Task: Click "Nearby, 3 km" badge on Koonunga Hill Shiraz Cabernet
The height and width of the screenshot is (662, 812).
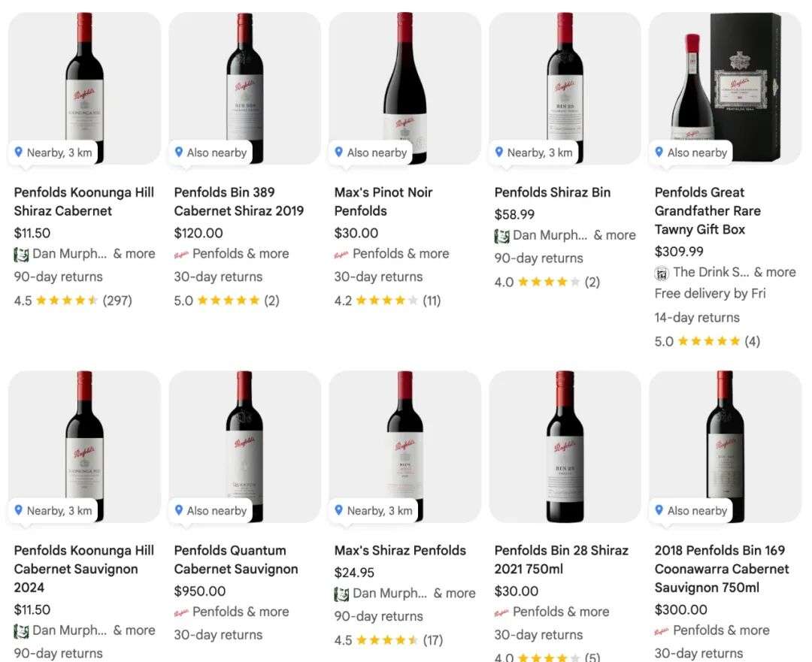Action: click(52, 153)
